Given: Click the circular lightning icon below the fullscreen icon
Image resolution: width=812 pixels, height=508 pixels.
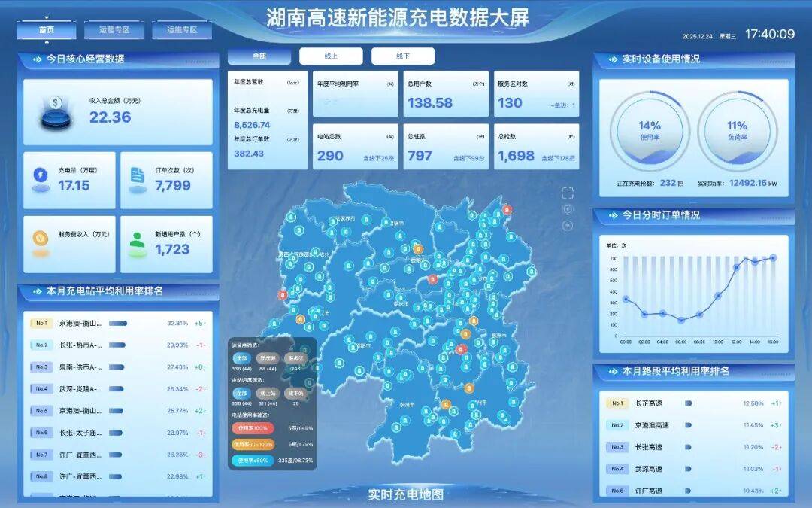Looking at the screenshot, I should (x=568, y=209).
